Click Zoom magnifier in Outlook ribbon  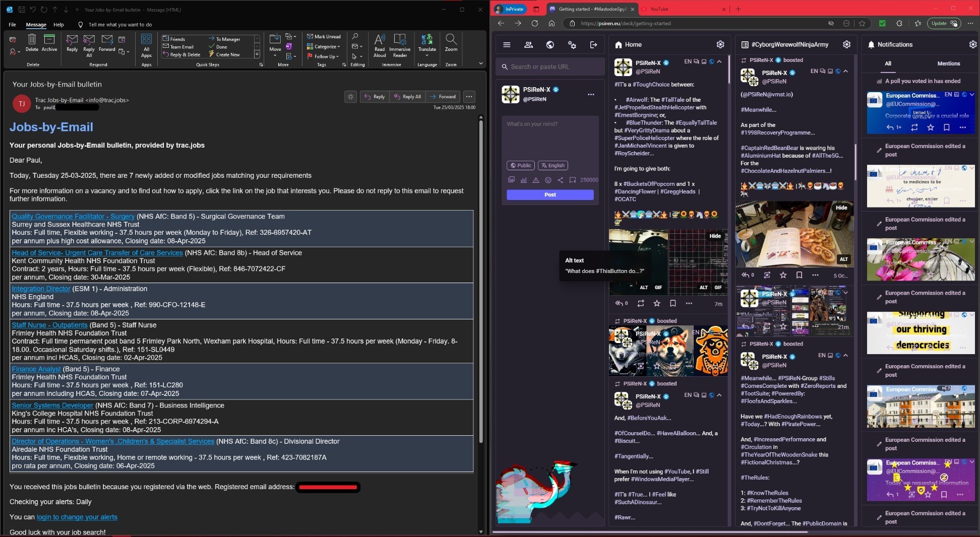pyautogui.click(x=451, y=43)
